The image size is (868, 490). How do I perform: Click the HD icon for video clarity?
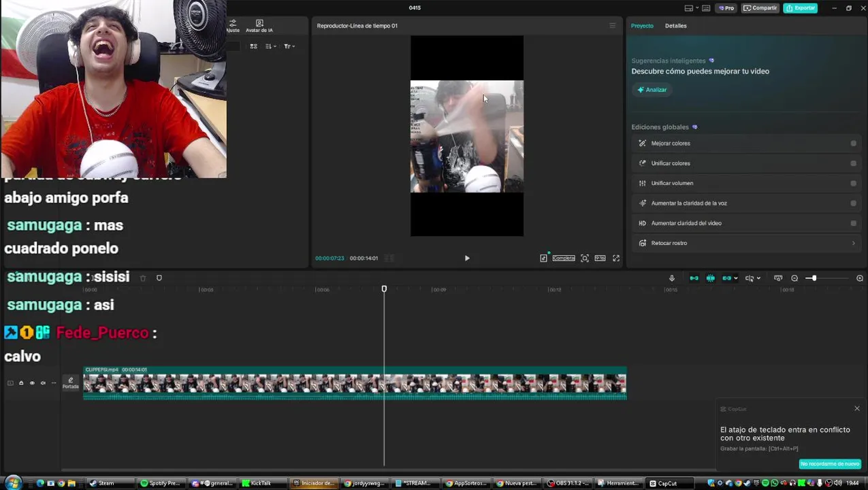[x=642, y=223]
